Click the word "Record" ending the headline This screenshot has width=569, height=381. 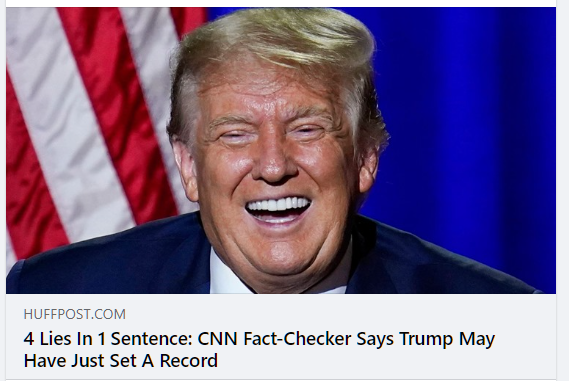coord(189,361)
